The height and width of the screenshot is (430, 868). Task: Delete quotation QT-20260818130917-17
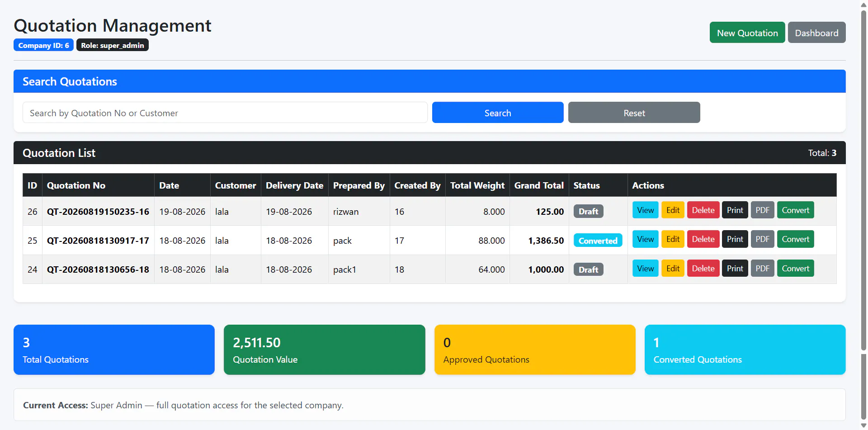[703, 239]
